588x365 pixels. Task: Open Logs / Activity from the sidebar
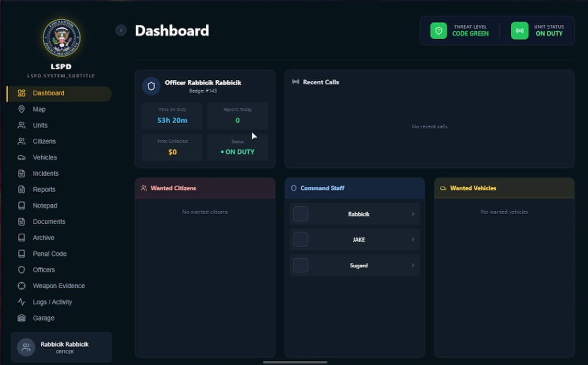59,302
